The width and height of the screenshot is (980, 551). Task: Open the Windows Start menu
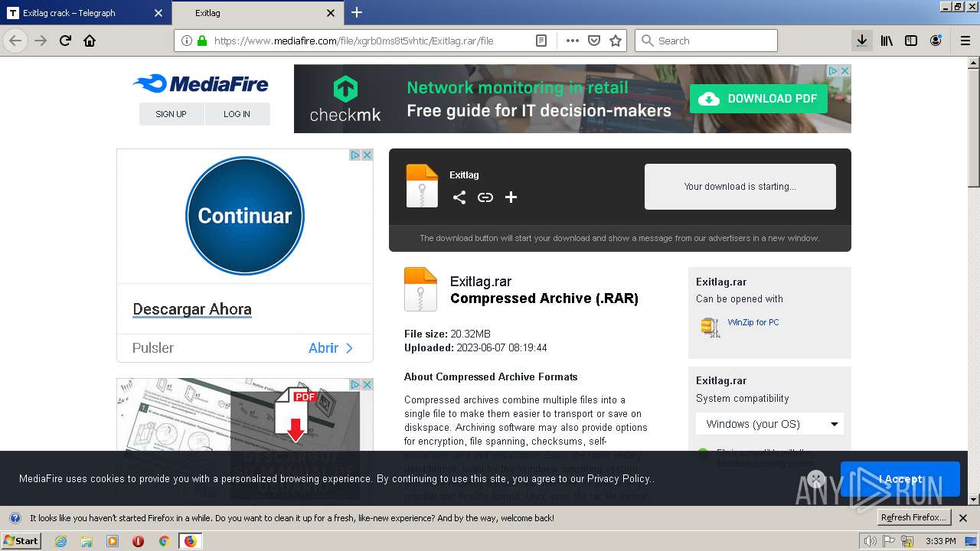pos(21,541)
